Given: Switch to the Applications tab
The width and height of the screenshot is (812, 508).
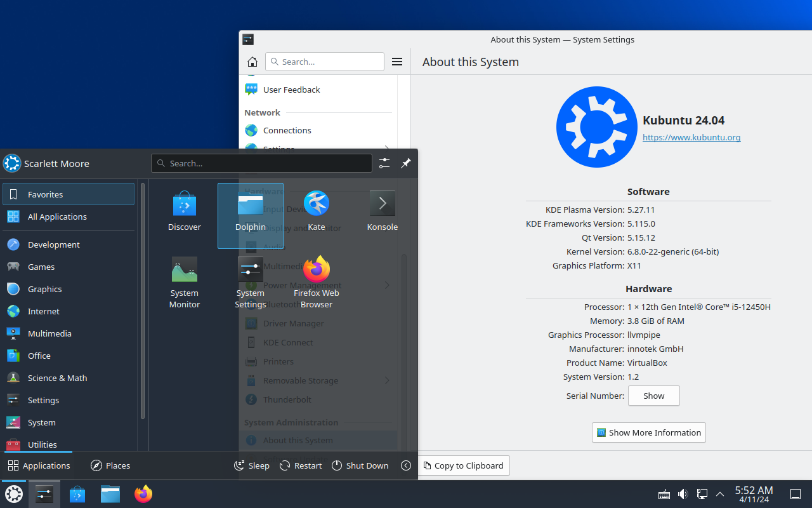Looking at the screenshot, I should click(x=39, y=465).
